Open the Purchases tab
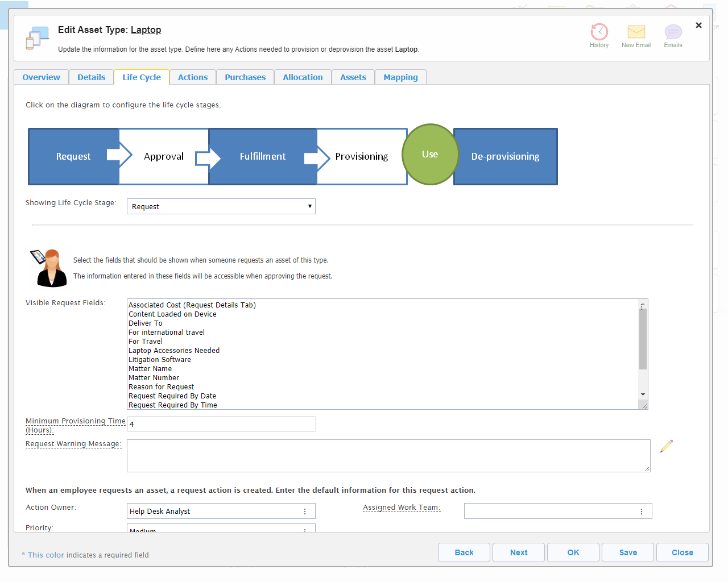 tap(245, 77)
